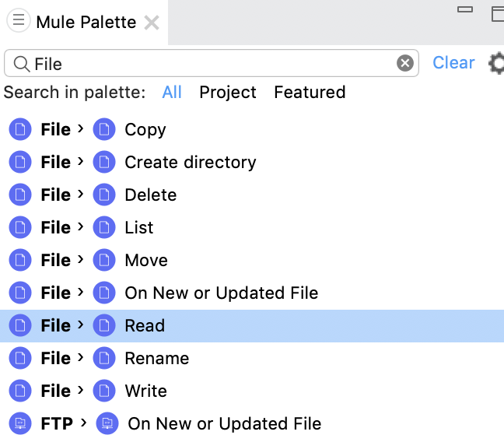Click the chevron in the List row

81,226
